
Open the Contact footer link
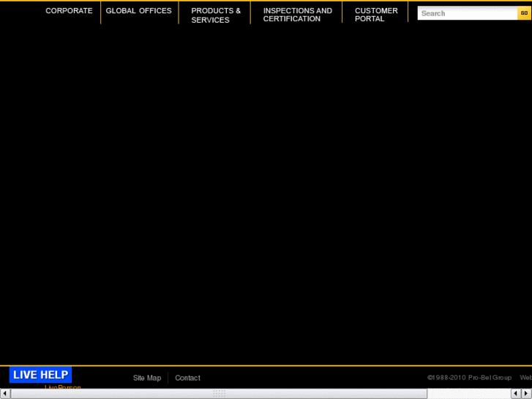pos(187,378)
